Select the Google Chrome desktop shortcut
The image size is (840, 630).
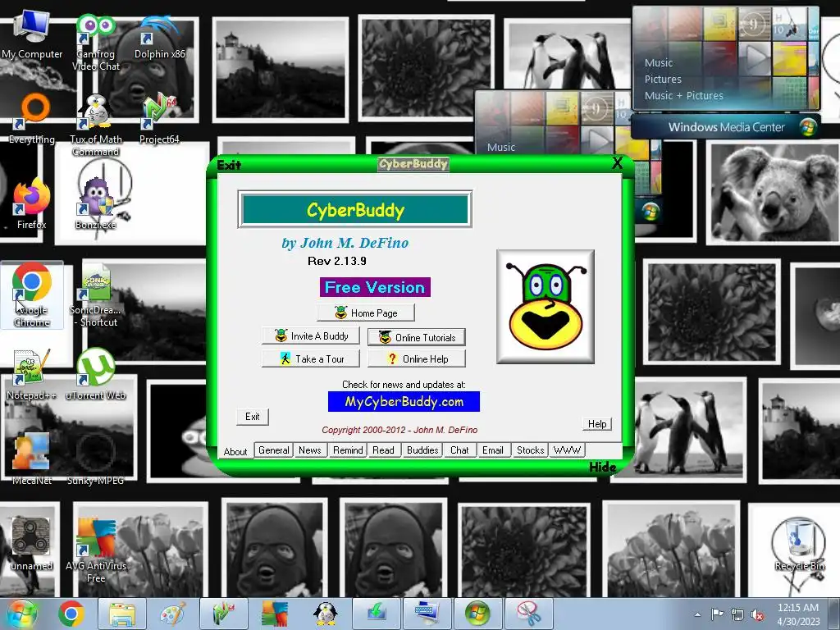32,294
